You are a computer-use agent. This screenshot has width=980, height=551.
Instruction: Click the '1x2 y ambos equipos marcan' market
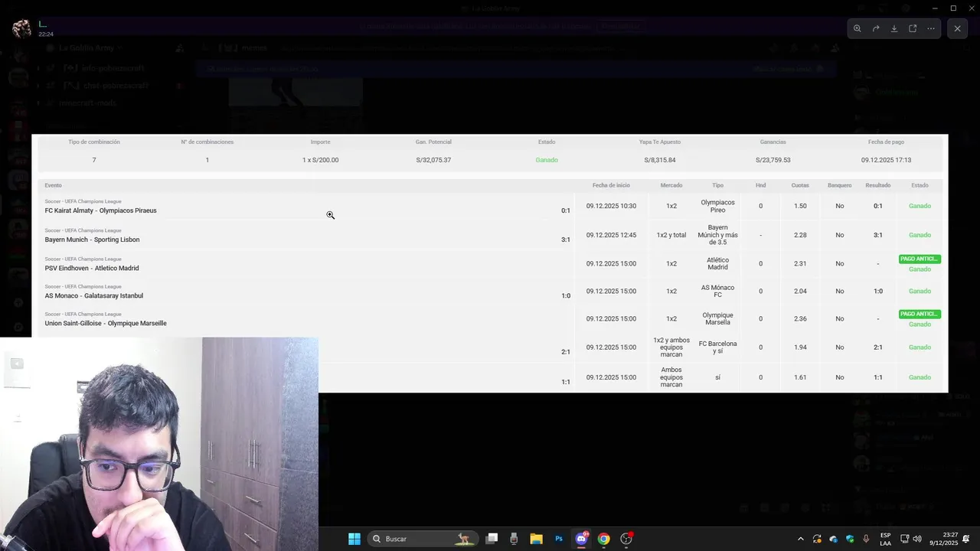[x=671, y=347]
